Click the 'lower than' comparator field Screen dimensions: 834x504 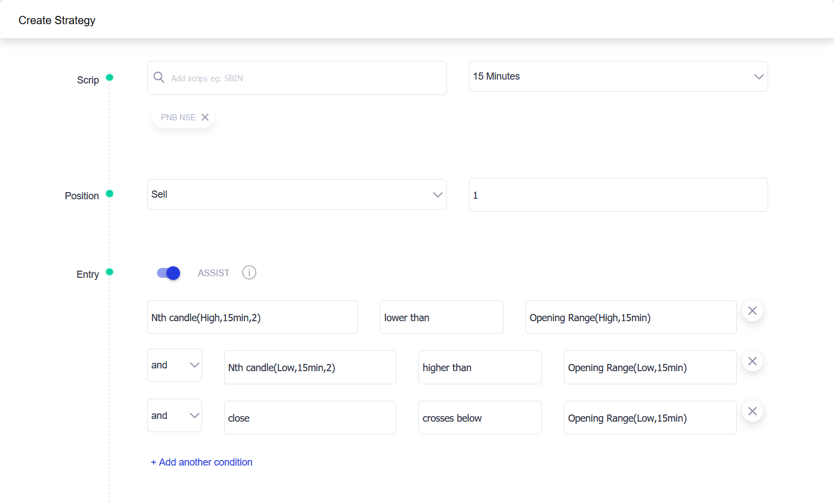pyautogui.click(x=441, y=317)
